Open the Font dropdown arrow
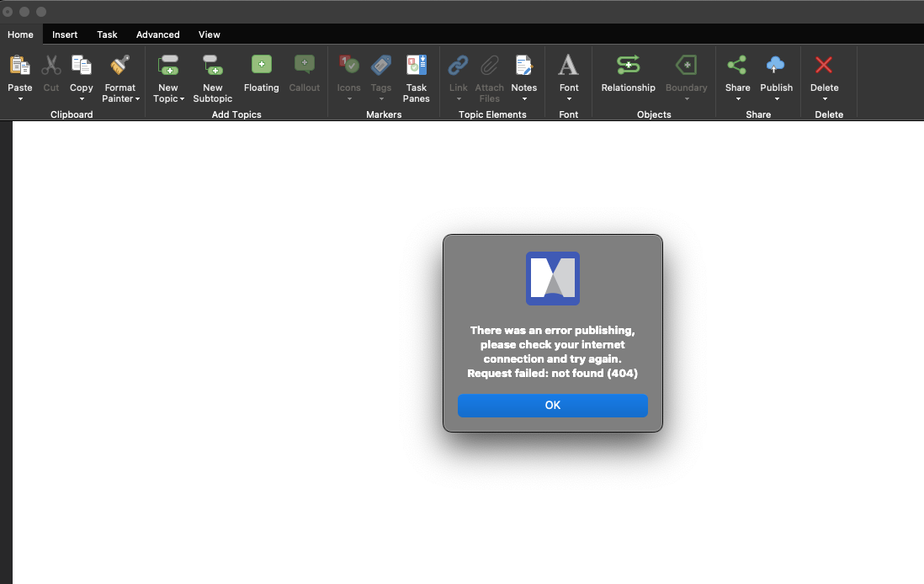The height and width of the screenshot is (584, 924). point(569,99)
